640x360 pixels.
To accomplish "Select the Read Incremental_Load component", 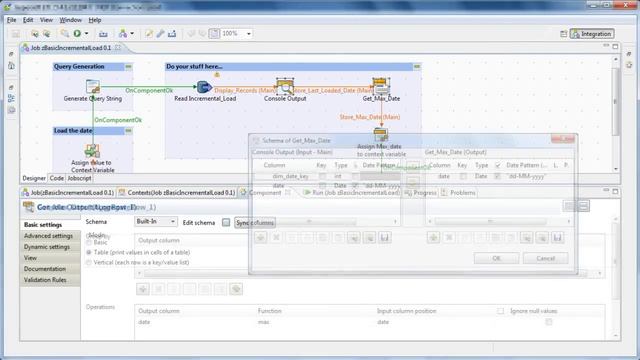I will tap(204, 87).
